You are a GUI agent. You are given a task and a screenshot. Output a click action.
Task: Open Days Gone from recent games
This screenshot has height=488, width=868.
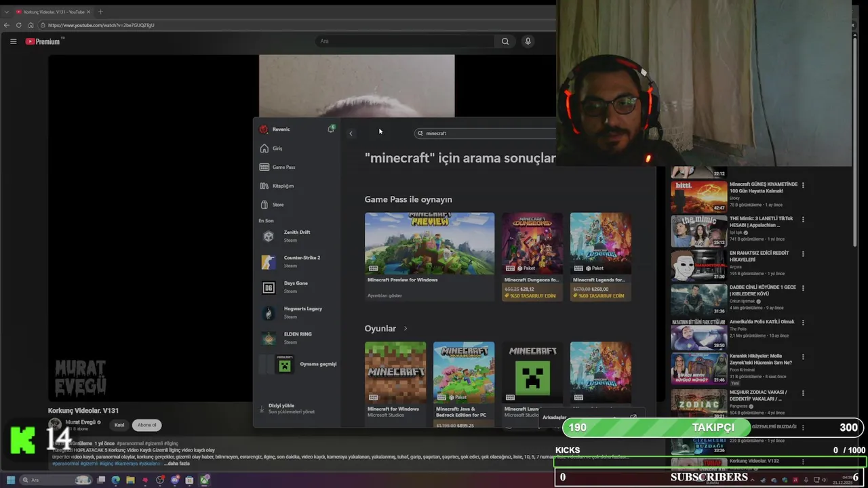click(298, 287)
